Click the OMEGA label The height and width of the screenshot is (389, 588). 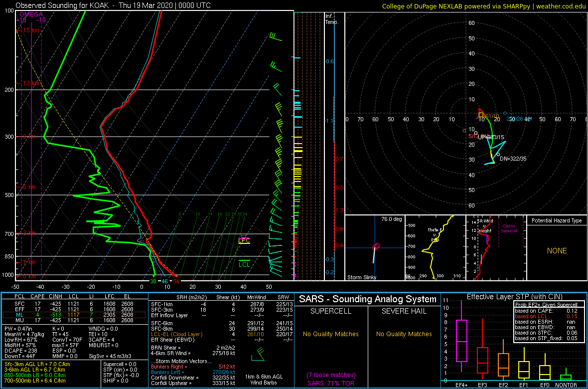click(x=31, y=14)
